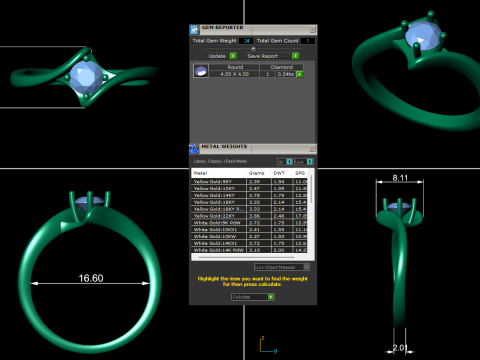480x360 pixels.
Task: Select the Yellow Gold:10KY row
Action: coord(249,189)
